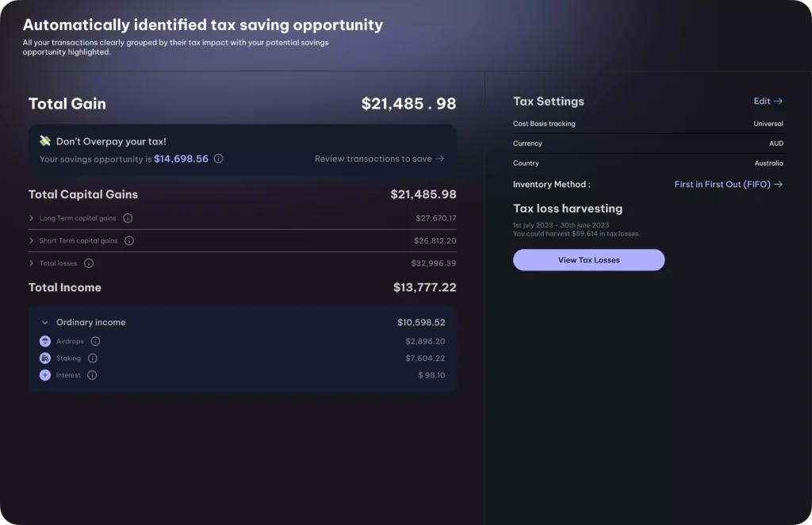Click the $14,698.56 savings amount
Screen dimensions: 812x525
(x=181, y=159)
